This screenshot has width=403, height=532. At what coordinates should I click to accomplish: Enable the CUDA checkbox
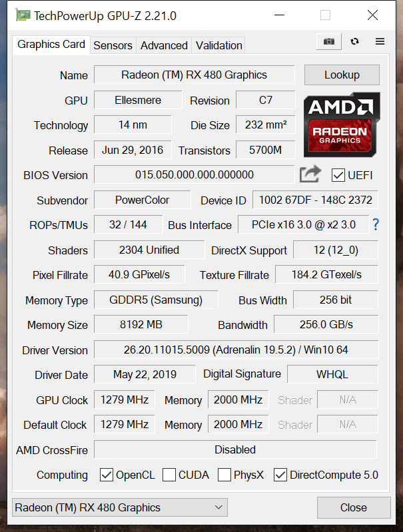169,475
